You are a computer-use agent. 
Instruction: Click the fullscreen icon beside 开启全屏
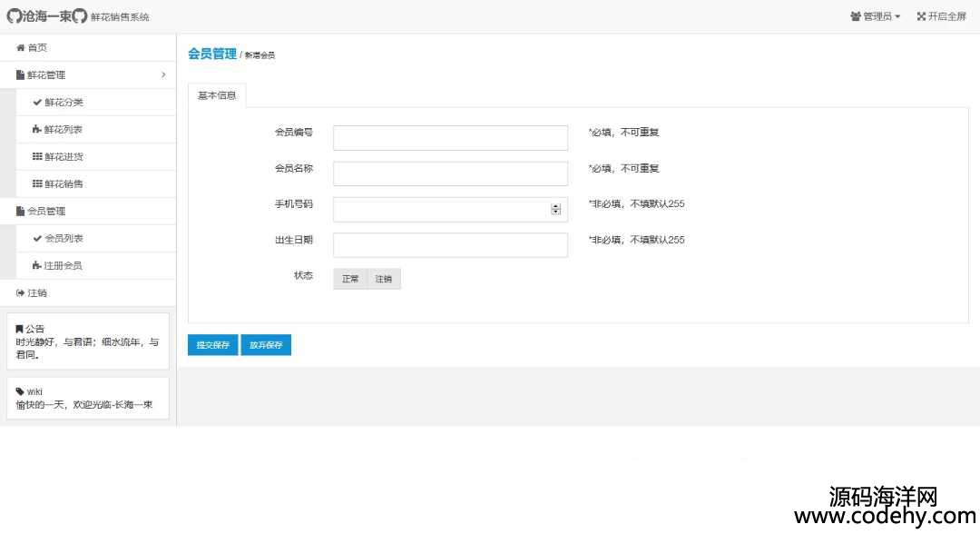click(x=921, y=16)
